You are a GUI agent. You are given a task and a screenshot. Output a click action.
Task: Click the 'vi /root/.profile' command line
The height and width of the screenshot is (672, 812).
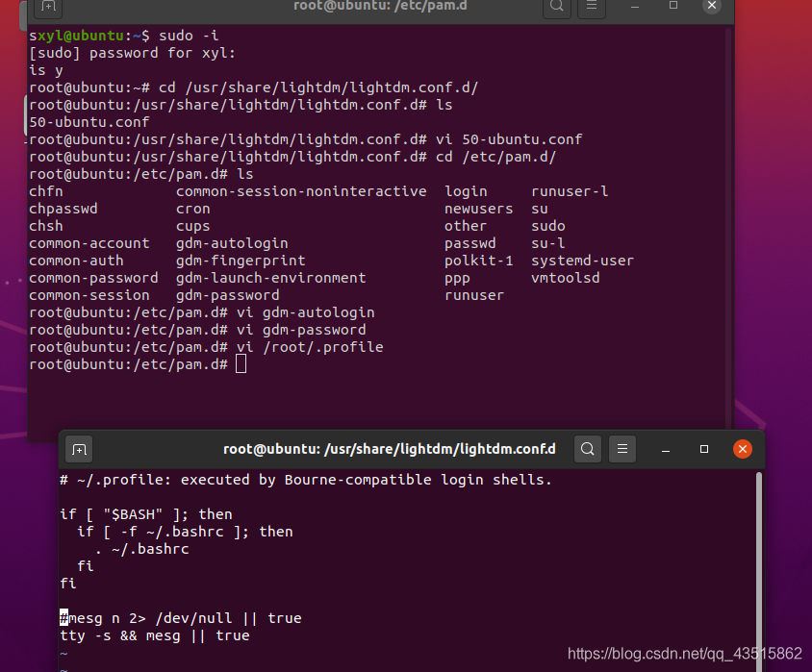tap(310, 347)
